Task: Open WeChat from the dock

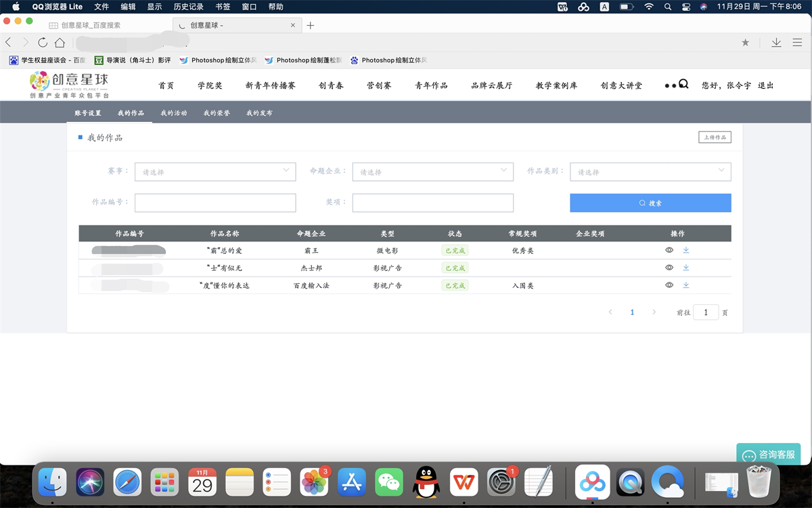Action: coord(388,482)
